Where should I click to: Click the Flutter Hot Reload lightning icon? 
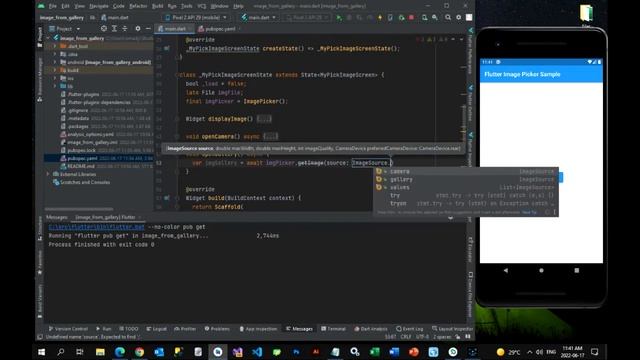click(380, 18)
